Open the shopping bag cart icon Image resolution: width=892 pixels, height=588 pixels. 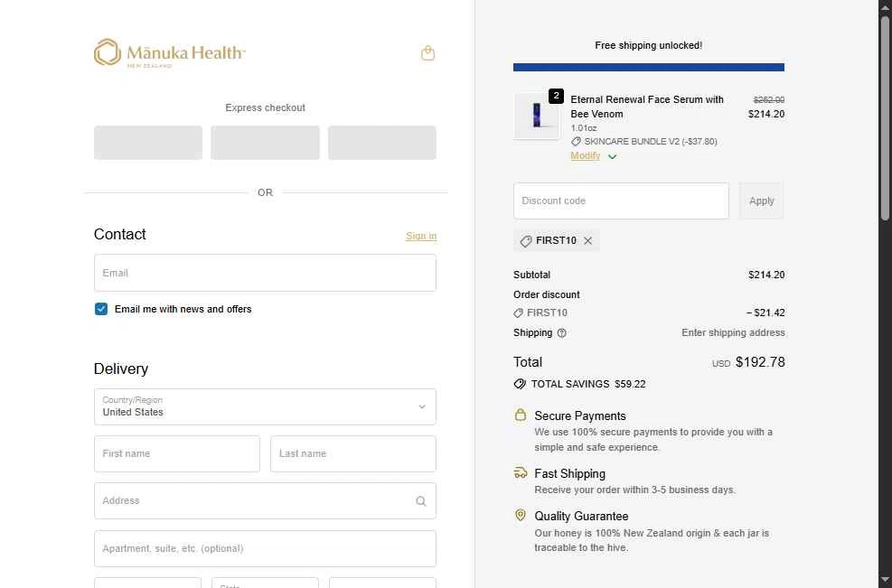click(x=427, y=53)
